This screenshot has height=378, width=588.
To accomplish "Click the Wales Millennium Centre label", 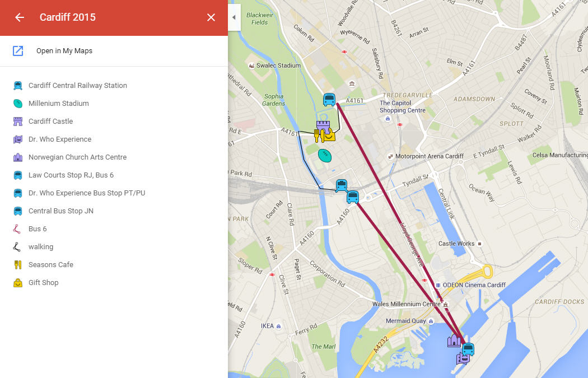I will (406, 304).
